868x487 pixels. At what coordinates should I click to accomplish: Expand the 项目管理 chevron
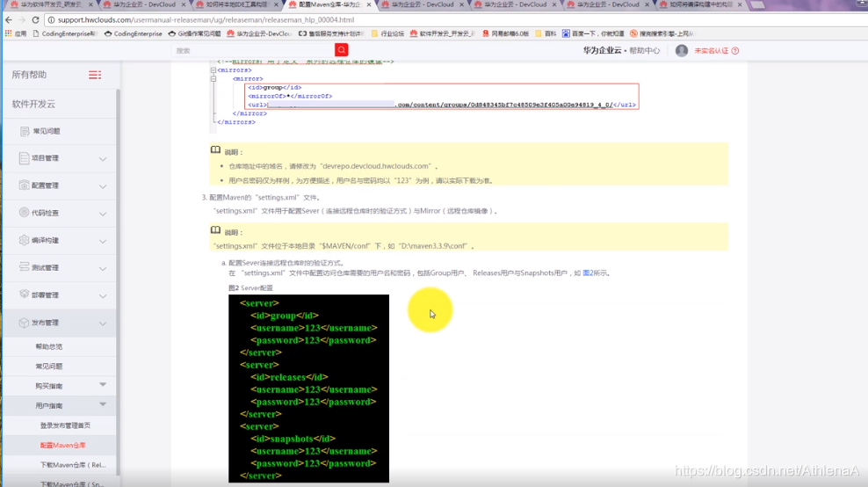pyautogui.click(x=103, y=159)
